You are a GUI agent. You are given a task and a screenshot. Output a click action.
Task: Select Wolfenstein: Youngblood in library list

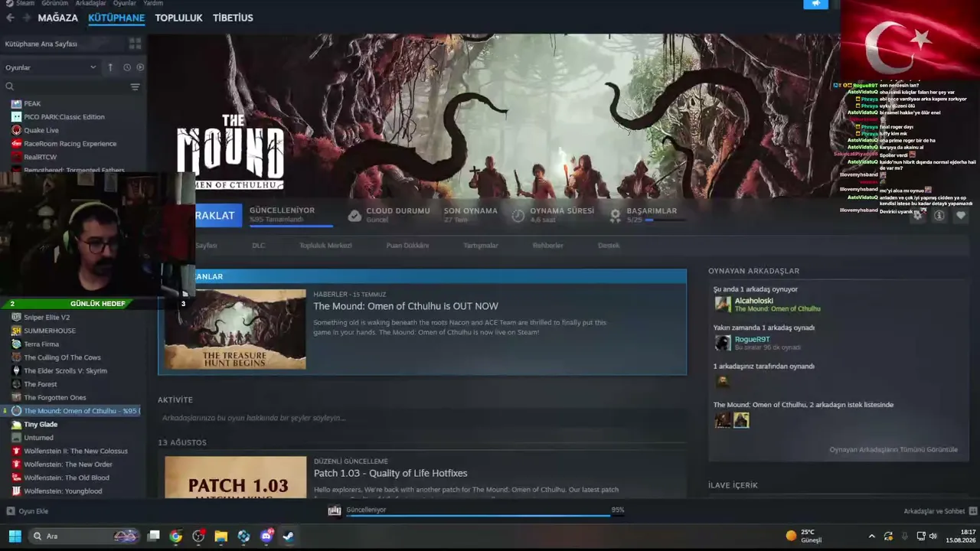pos(63,491)
